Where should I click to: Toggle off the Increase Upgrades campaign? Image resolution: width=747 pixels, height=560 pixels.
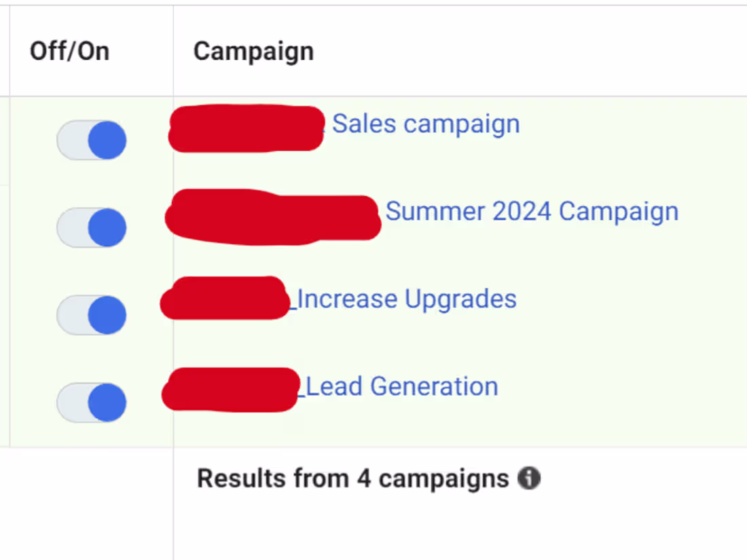[91, 314]
